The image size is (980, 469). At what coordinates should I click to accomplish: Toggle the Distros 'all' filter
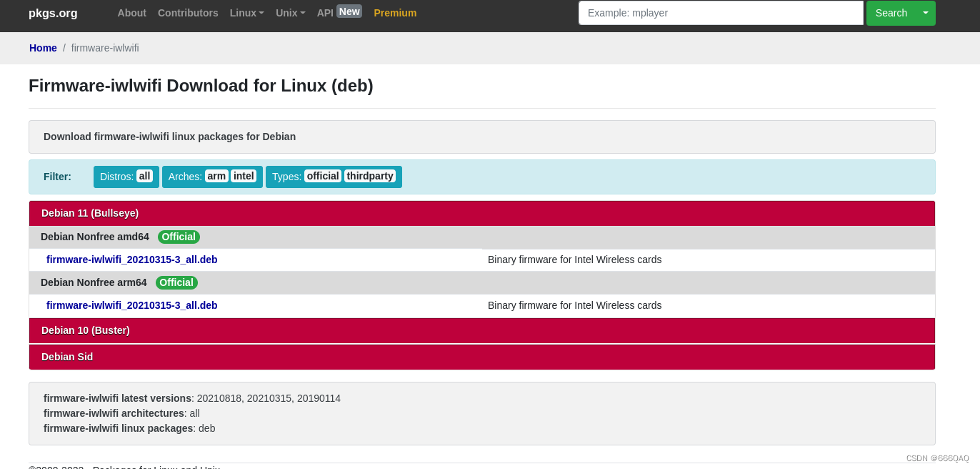click(144, 176)
